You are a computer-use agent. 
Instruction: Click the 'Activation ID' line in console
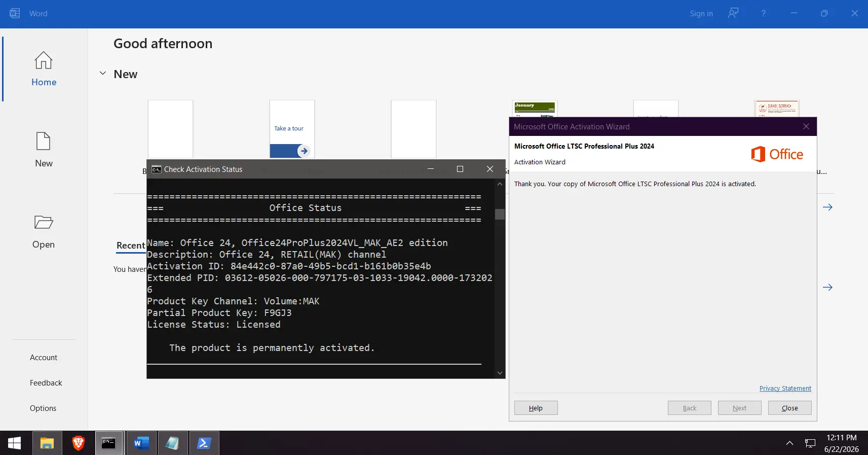click(x=289, y=266)
